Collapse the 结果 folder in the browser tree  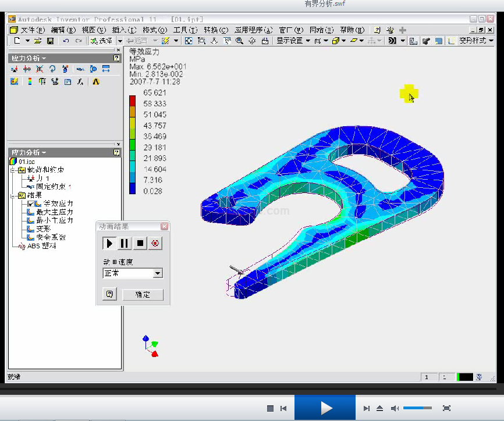click(x=12, y=195)
